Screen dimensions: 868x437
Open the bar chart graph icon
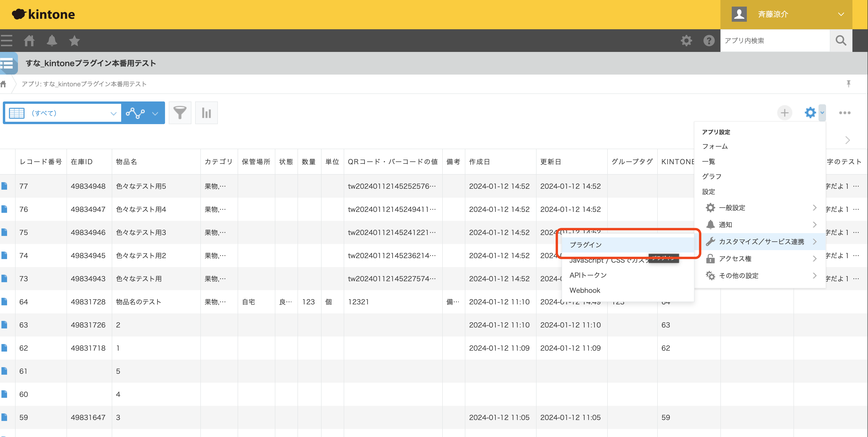coord(206,113)
